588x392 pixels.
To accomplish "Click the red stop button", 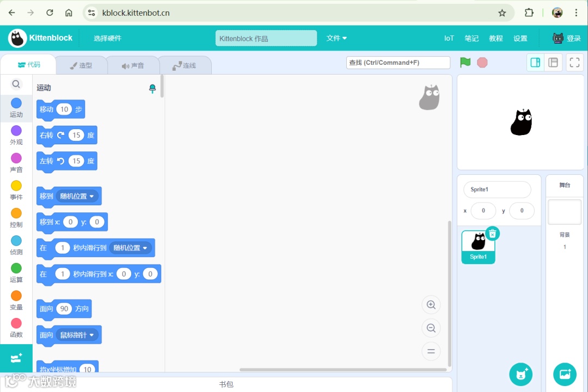I will click(482, 62).
